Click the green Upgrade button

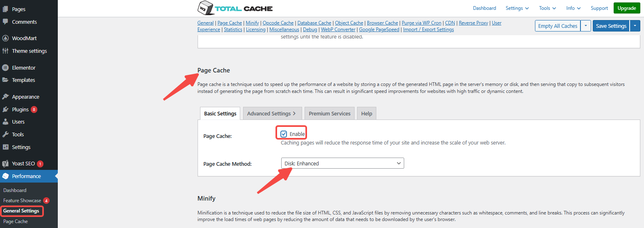[626, 8]
